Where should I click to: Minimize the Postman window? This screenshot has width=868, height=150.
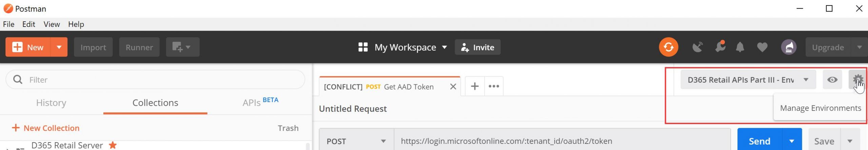(x=800, y=9)
